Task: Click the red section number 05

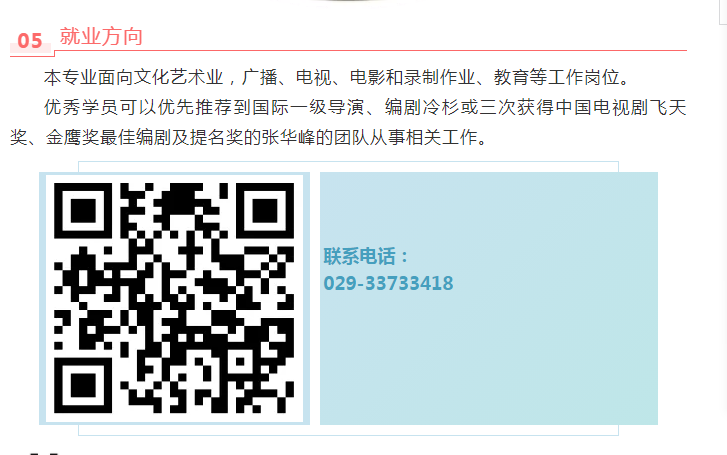Action: [30, 41]
